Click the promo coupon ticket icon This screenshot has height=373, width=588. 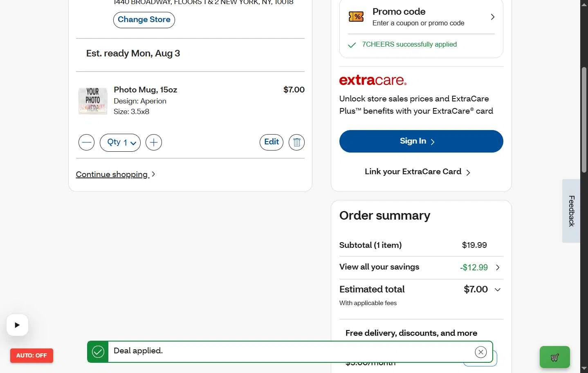tap(356, 17)
